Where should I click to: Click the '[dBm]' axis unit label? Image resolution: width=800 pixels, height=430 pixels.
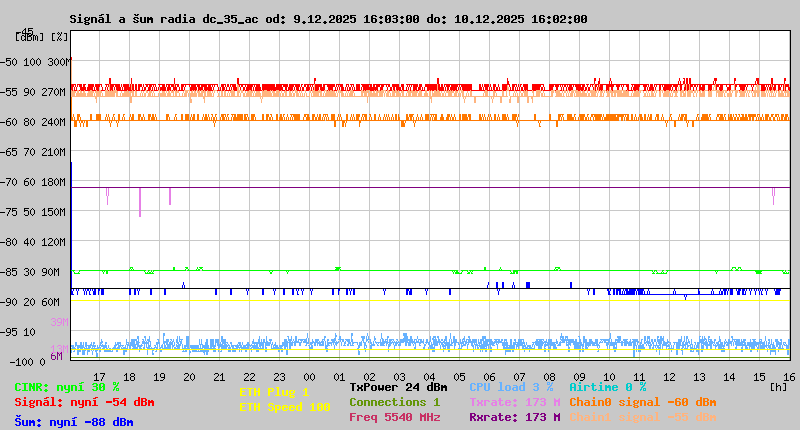pos(30,37)
